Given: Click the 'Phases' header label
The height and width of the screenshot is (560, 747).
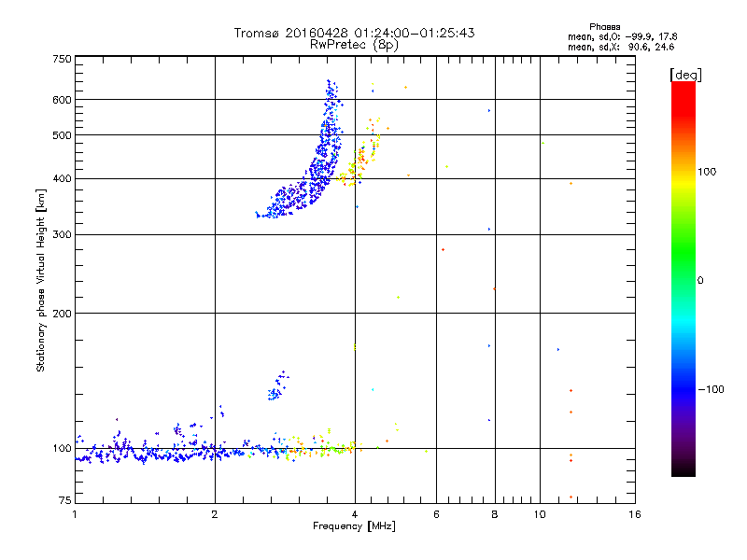Looking at the screenshot, I should [604, 27].
